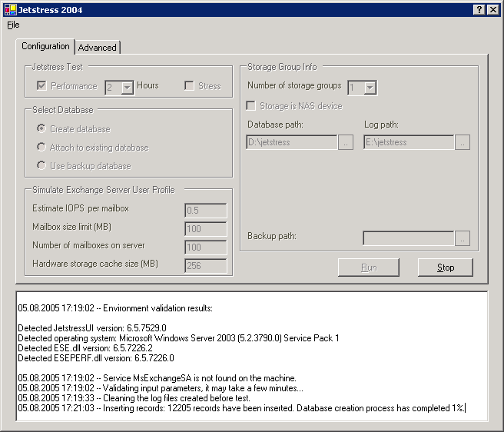Click the Mailbox size limit field

click(x=206, y=229)
